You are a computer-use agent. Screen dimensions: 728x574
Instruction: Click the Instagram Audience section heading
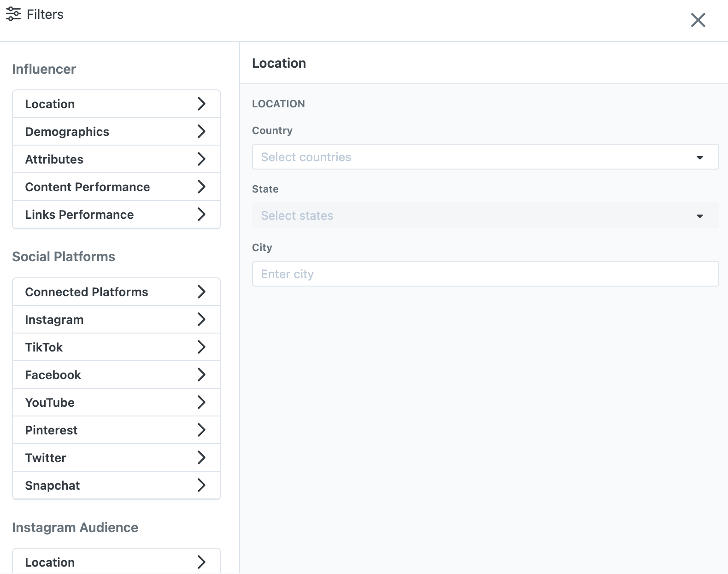[75, 528]
